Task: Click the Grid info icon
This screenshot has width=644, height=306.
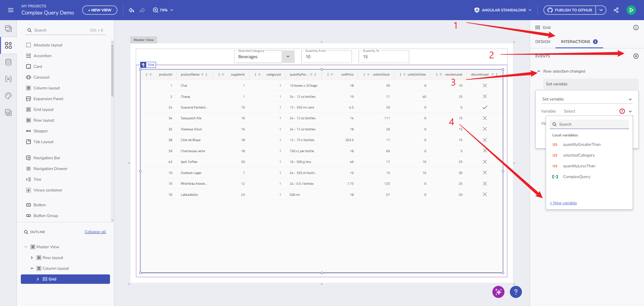Action: tap(636, 28)
